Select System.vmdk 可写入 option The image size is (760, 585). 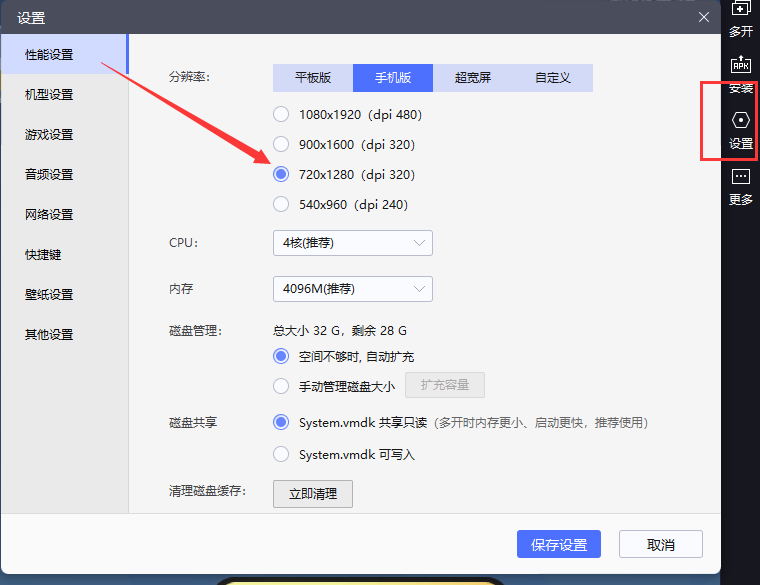click(x=281, y=454)
